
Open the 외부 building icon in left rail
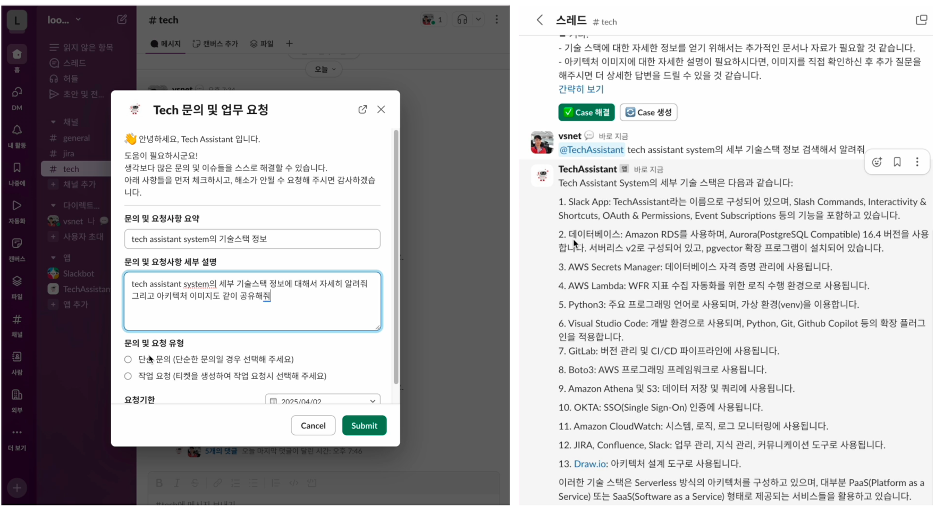point(17,394)
